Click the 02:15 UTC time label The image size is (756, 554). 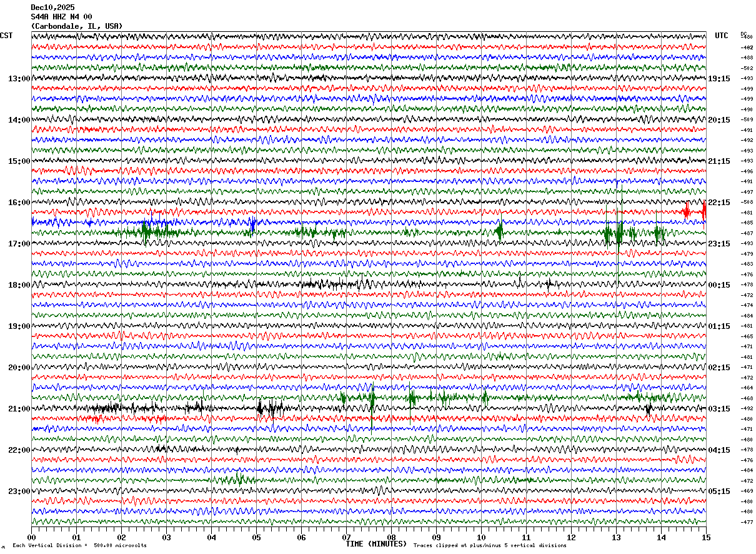click(x=719, y=367)
